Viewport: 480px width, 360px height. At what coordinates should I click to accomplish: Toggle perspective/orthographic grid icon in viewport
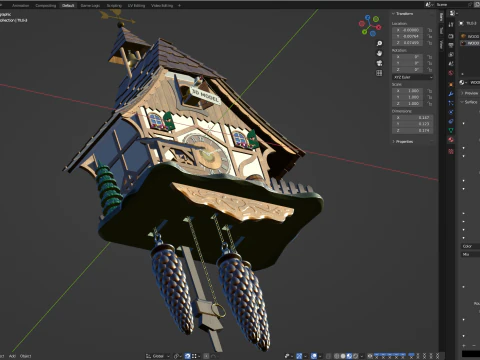tap(379, 73)
